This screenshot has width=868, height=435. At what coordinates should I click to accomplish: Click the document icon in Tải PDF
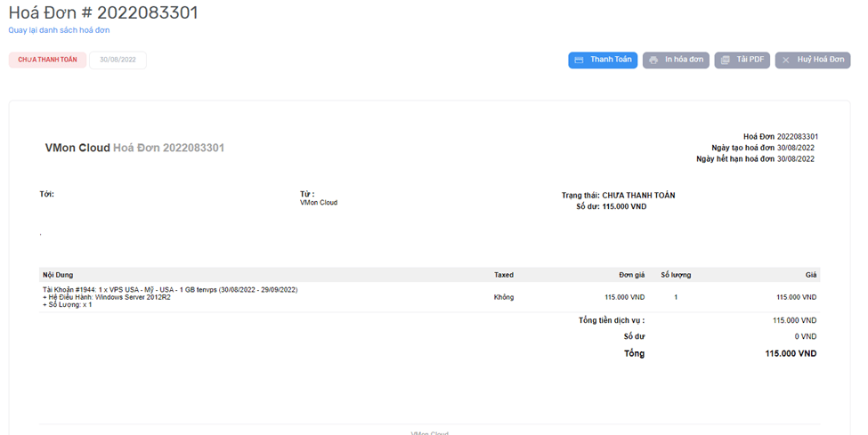click(726, 60)
